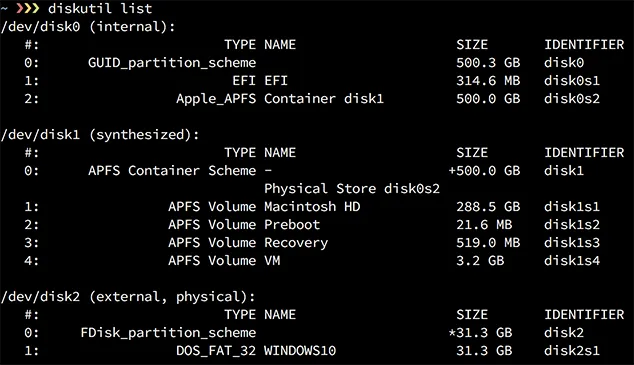Select the Preboot volume name

coord(292,225)
